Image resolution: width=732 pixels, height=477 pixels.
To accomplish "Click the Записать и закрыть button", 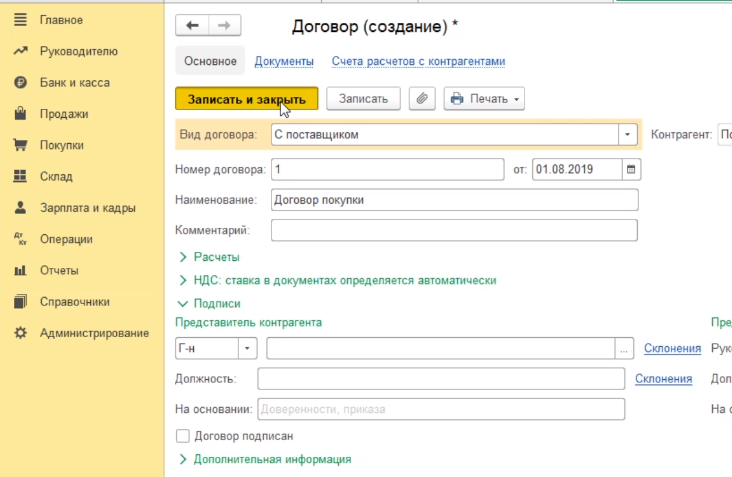I will [x=246, y=99].
